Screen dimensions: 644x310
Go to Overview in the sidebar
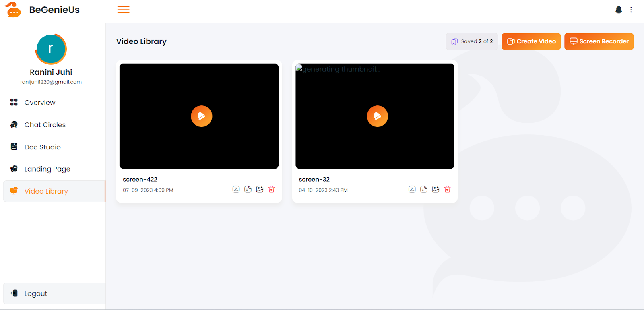tap(40, 103)
